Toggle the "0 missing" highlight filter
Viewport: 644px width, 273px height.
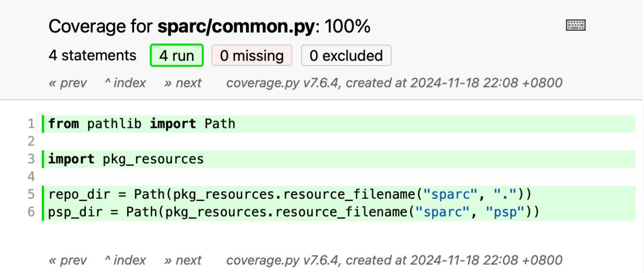pyautogui.click(x=252, y=56)
